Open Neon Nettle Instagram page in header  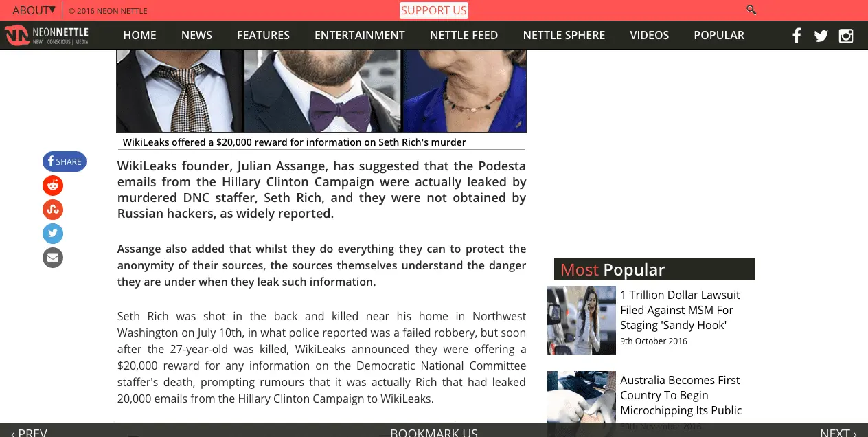(846, 36)
